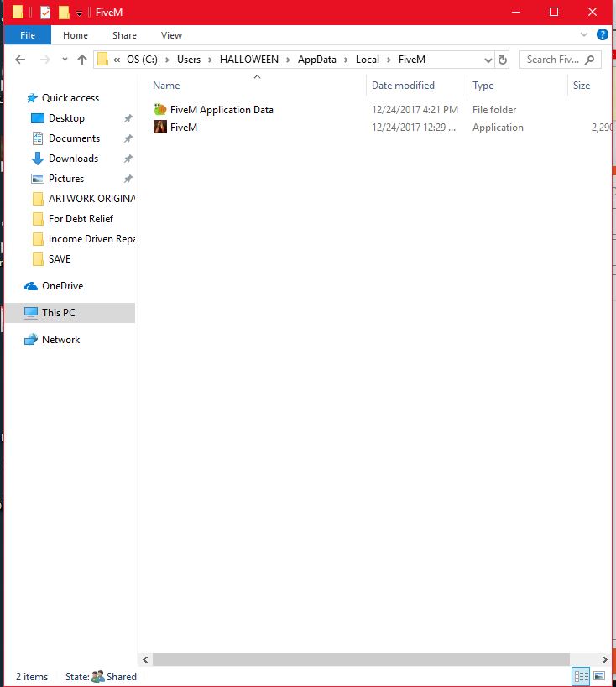The width and height of the screenshot is (616, 687).
Task: Expand hidden path with double chevron
Action: coord(117,60)
